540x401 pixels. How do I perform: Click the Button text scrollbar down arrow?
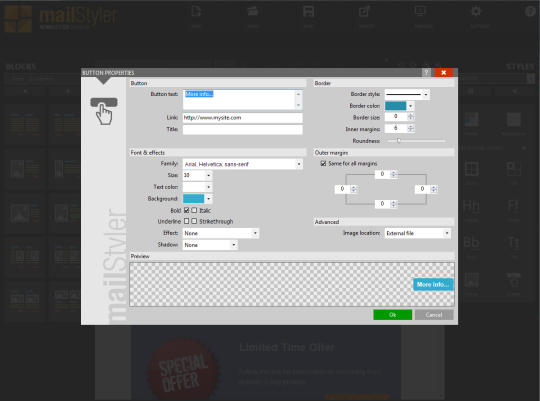pos(299,105)
